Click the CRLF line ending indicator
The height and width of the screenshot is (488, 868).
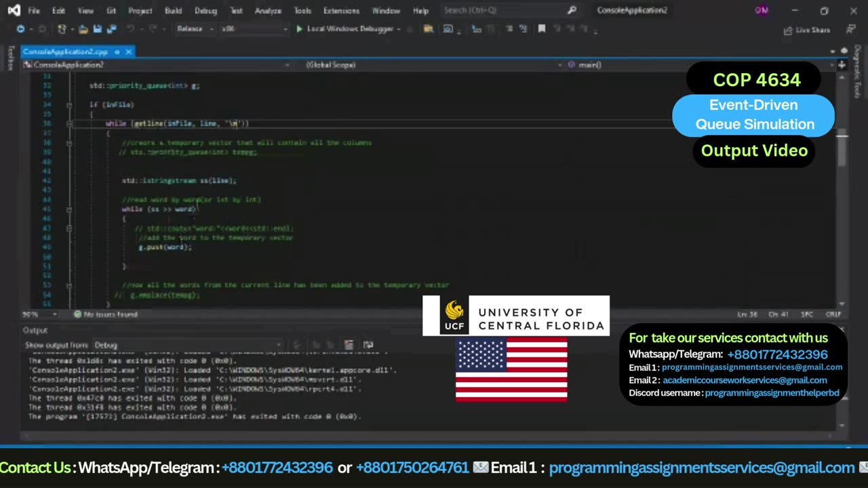pyautogui.click(x=833, y=314)
